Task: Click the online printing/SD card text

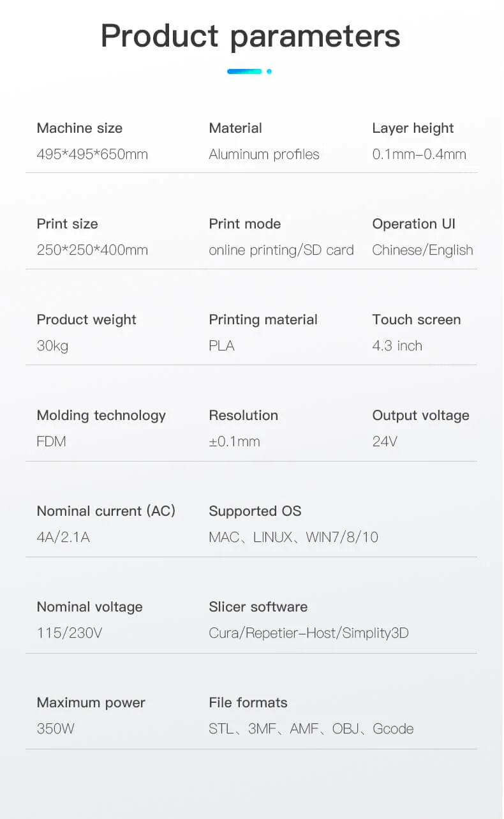Action: click(281, 250)
